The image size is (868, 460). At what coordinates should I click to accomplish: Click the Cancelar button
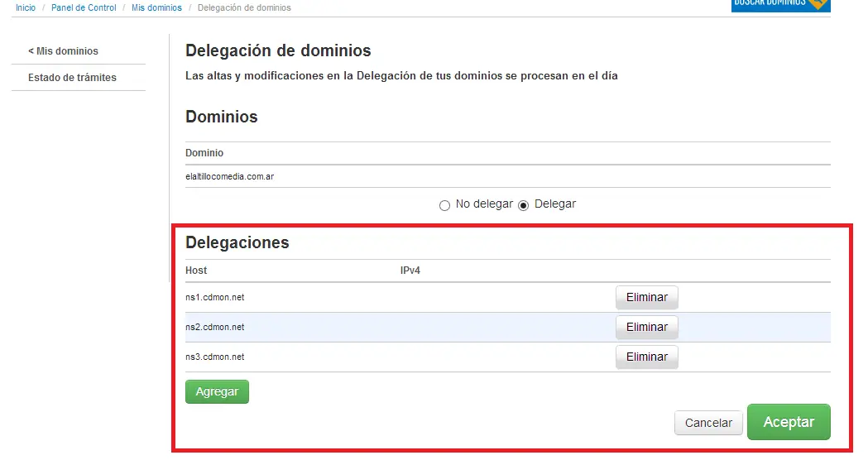pyautogui.click(x=708, y=423)
